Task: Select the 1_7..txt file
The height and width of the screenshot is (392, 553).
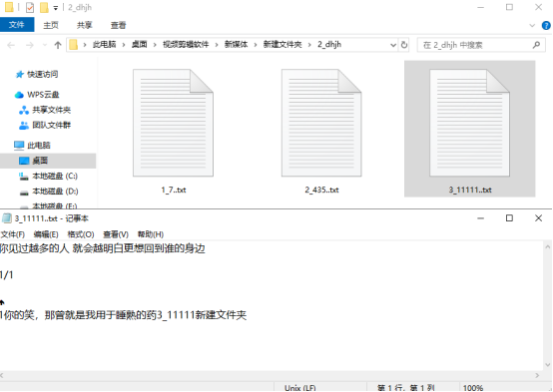Action: pos(173,131)
